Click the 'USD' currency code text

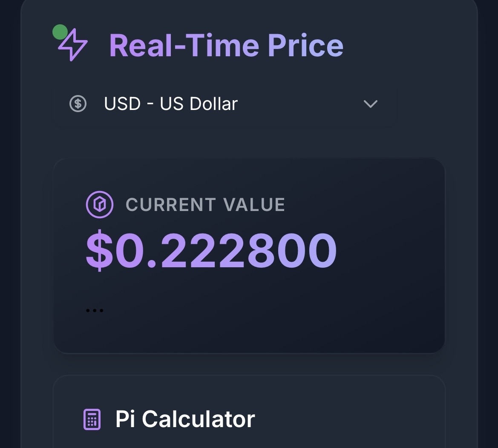tap(122, 104)
